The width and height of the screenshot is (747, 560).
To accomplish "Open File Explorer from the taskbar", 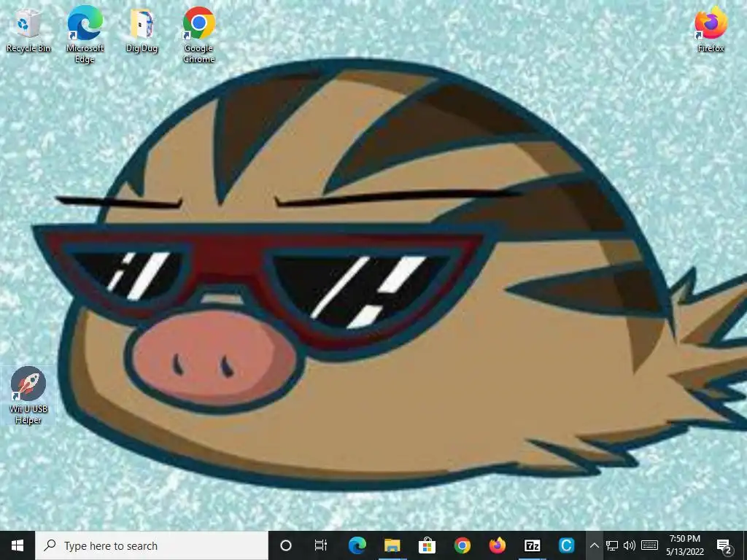I will (x=392, y=545).
